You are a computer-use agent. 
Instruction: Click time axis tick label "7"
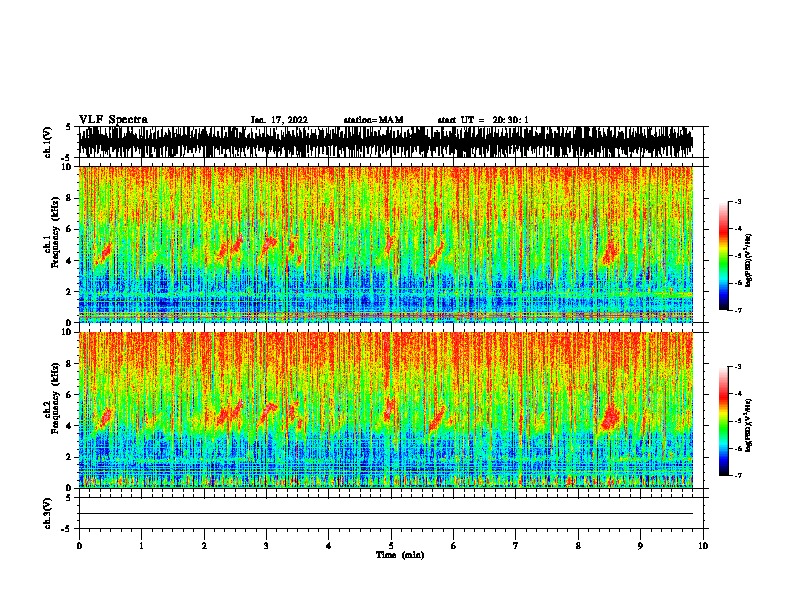516,546
